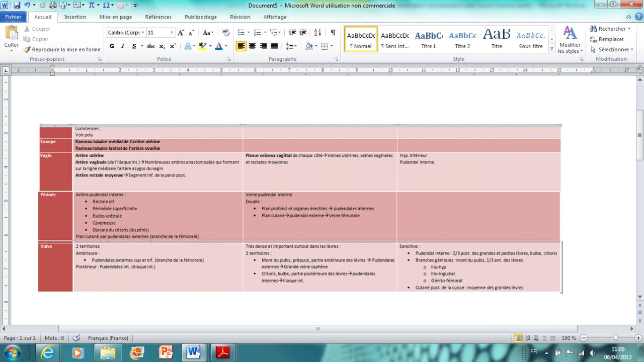Activate Reproduire la mise en forme paintbrush
The height and width of the screenshot is (362, 644).
(x=27, y=49)
